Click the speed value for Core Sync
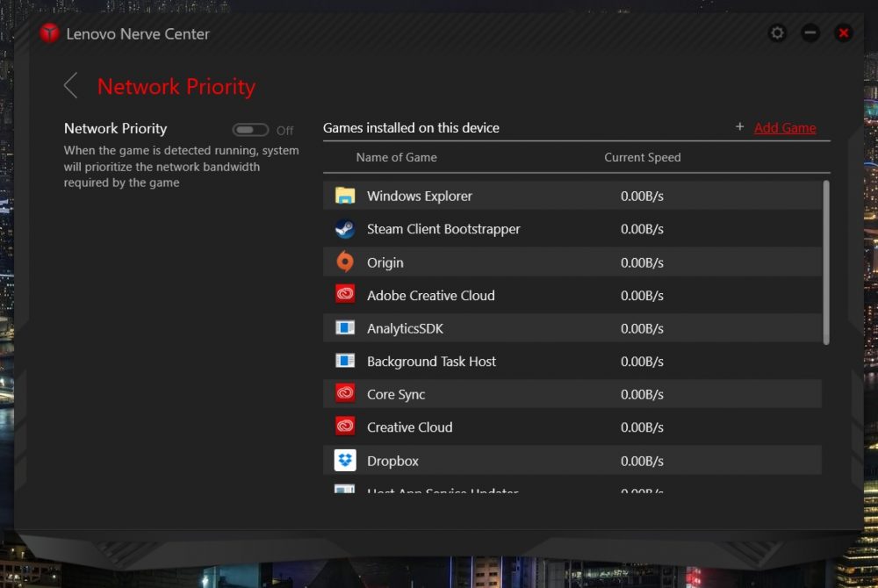Screen dimensions: 878x588 (x=642, y=394)
